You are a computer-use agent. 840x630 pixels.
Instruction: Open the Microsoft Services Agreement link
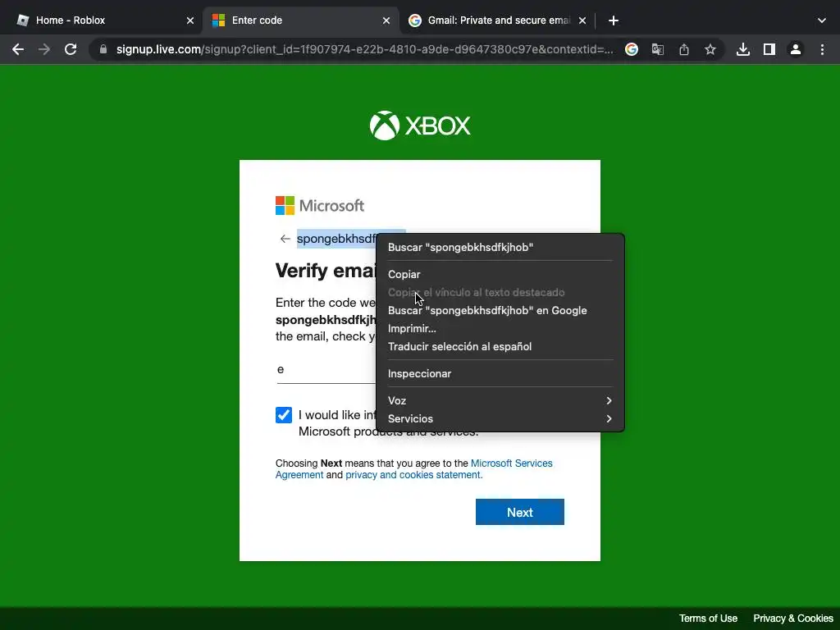[413, 468]
